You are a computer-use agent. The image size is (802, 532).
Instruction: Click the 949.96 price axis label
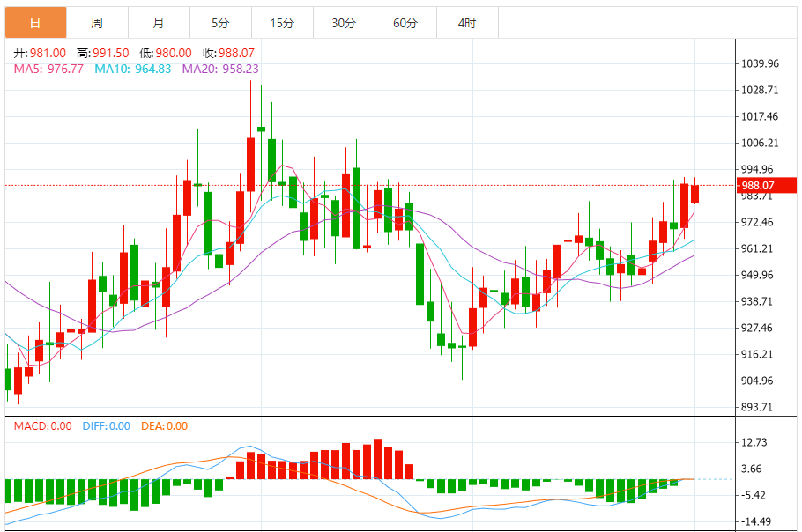tap(758, 275)
